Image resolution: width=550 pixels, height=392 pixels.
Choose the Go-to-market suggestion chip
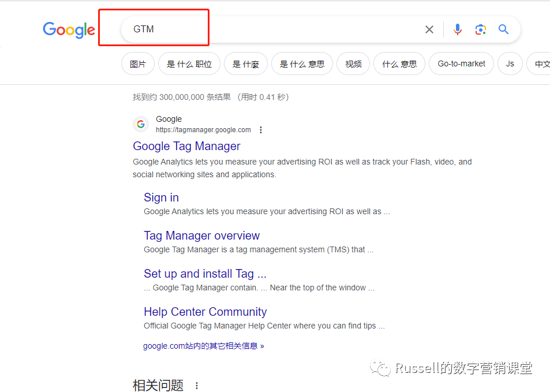pos(461,64)
